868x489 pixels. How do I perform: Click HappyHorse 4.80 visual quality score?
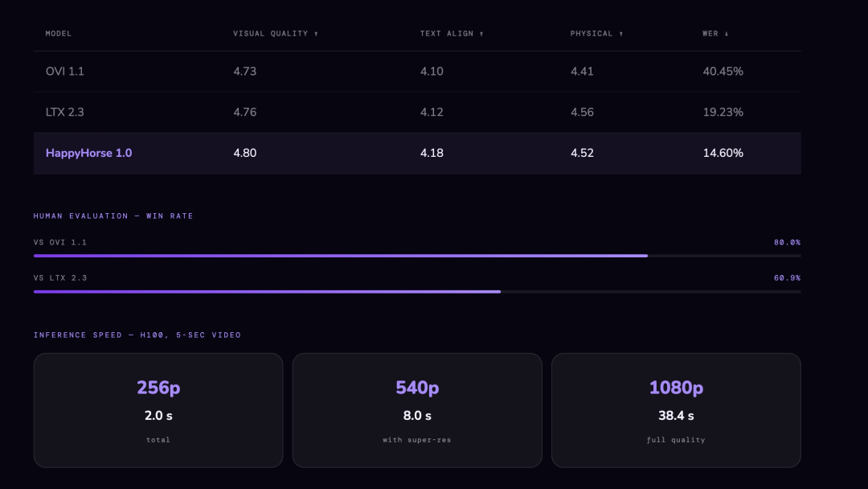244,153
